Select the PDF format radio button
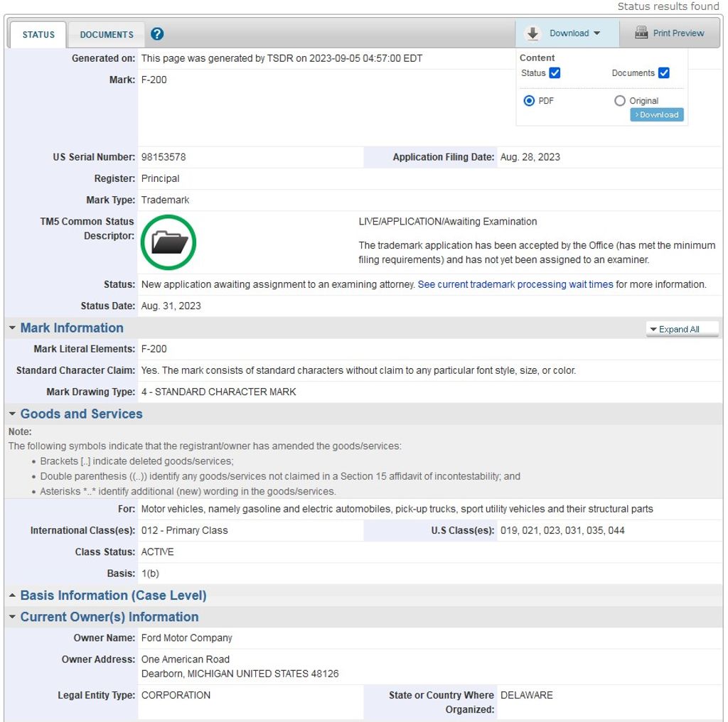The width and height of the screenshot is (728, 722). pyautogui.click(x=529, y=101)
